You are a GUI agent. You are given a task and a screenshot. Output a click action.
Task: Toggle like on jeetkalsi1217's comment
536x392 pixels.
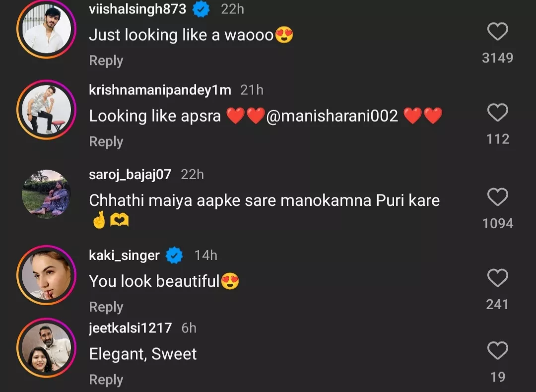coord(498,350)
